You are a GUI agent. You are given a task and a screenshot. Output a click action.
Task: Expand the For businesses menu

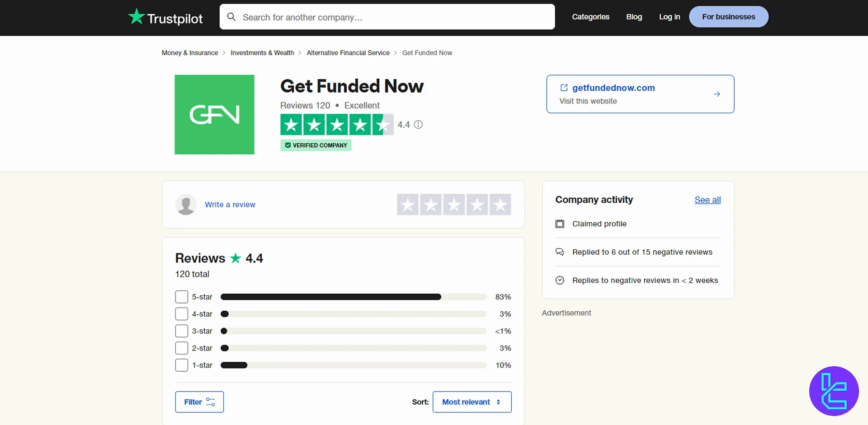pos(728,17)
